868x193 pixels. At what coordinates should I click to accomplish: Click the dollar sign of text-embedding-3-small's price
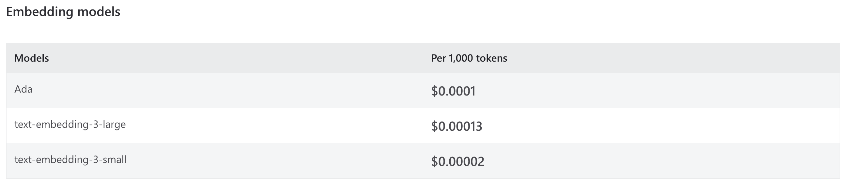point(434,161)
